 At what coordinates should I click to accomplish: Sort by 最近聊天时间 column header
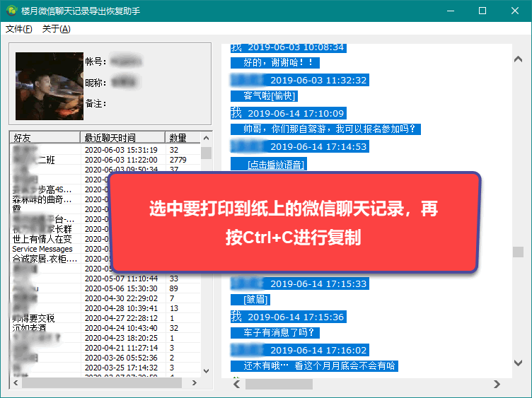point(123,138)
